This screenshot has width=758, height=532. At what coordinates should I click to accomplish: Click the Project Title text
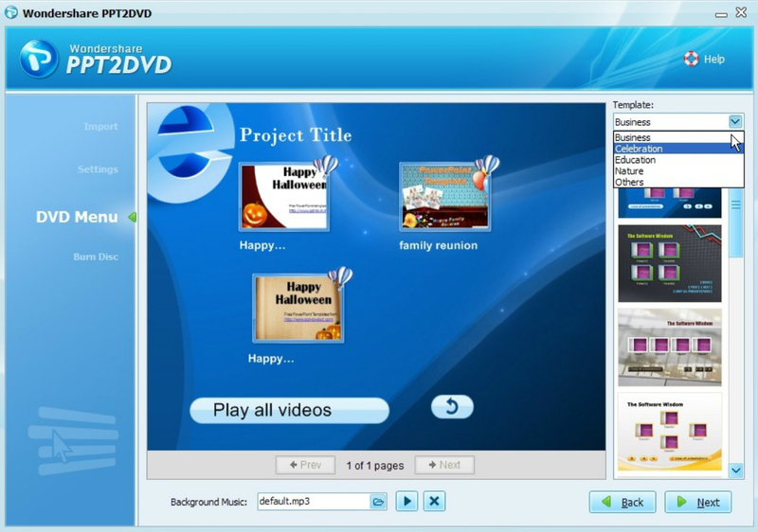click(x=296, y=135)
